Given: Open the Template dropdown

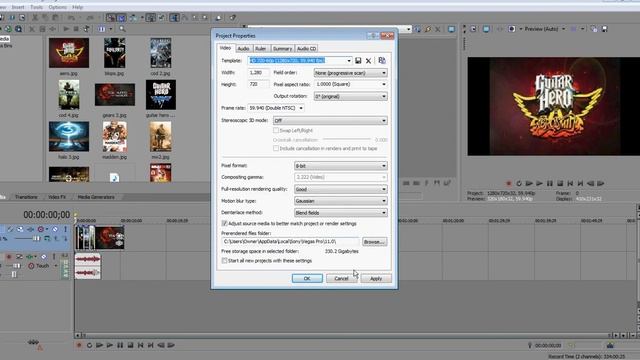Looking at the screenshot, I should coord(349,61).
